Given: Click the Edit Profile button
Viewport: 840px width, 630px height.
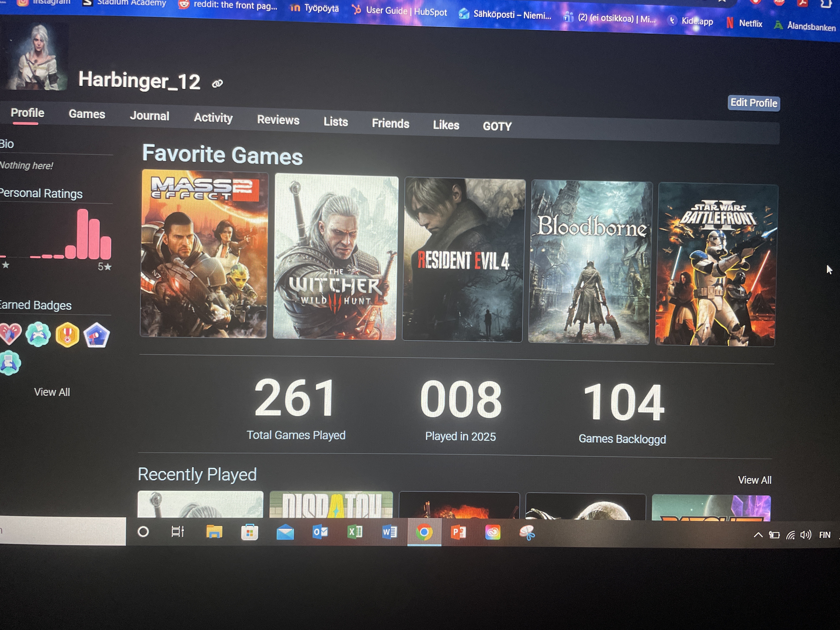Looking at the screenshot, I should point(754,103).
